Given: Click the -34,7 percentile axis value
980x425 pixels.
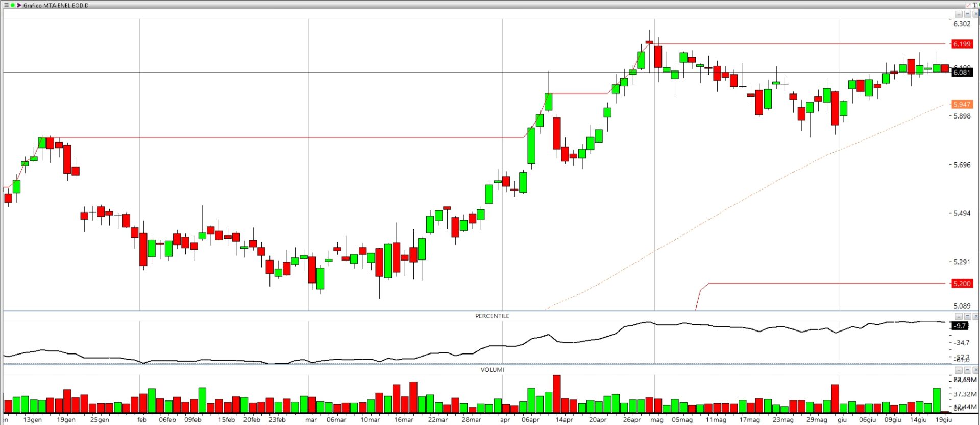Looking at the screenshot, I should click(x=962, y=342).
